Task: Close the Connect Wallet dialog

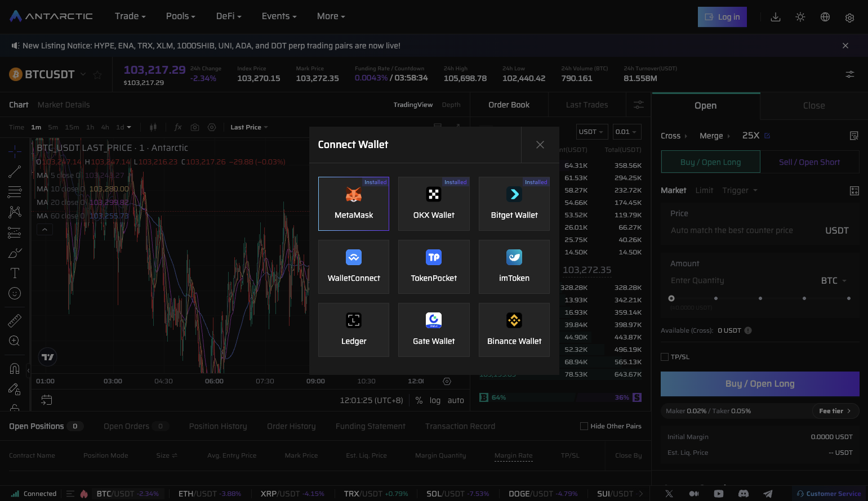Action: 540,145
